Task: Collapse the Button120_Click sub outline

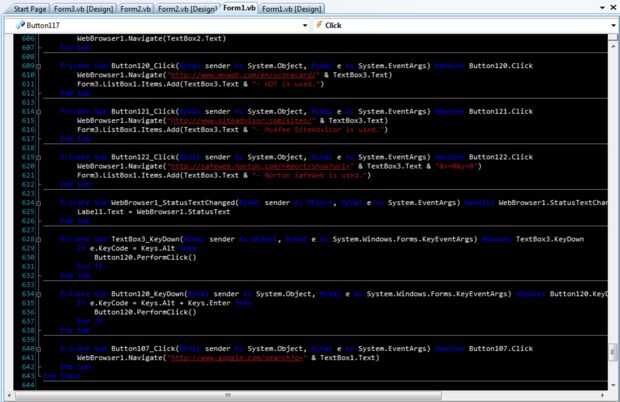Action: click(39, 66)
